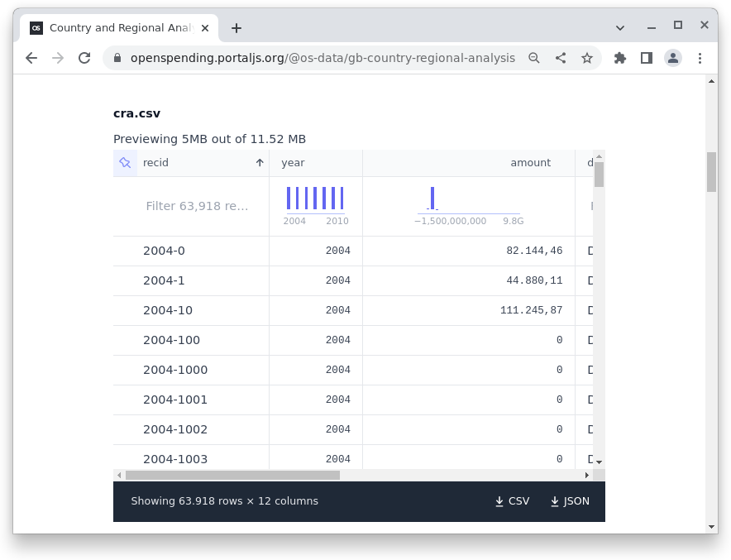Click the table vertical scrollbar thumb
731x560 pixels.
pyautogui.click(x=600, y=175)
